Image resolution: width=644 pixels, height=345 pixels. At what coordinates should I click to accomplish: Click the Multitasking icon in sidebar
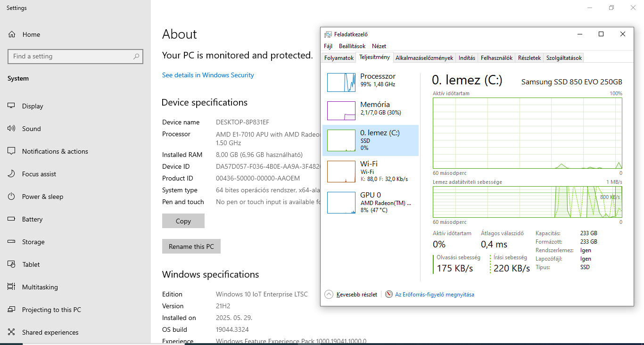pos(11,287)
